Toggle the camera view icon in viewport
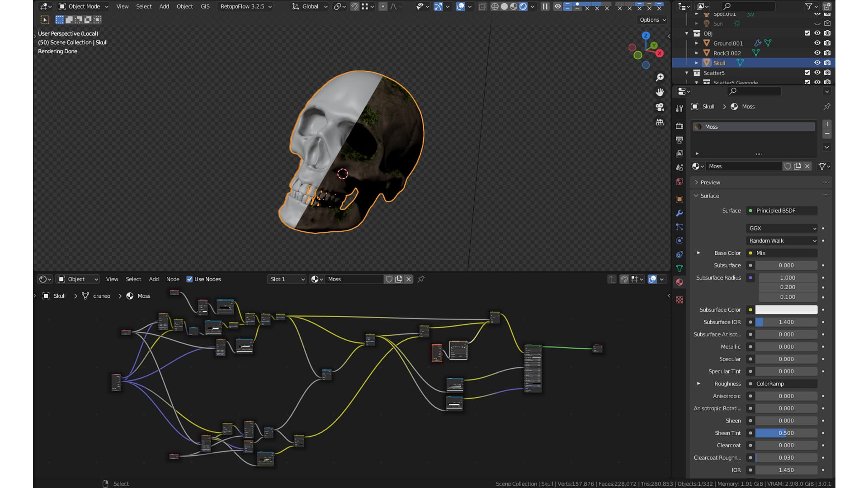The width and height of the screenshot is (868, 488). coord(660,107)
